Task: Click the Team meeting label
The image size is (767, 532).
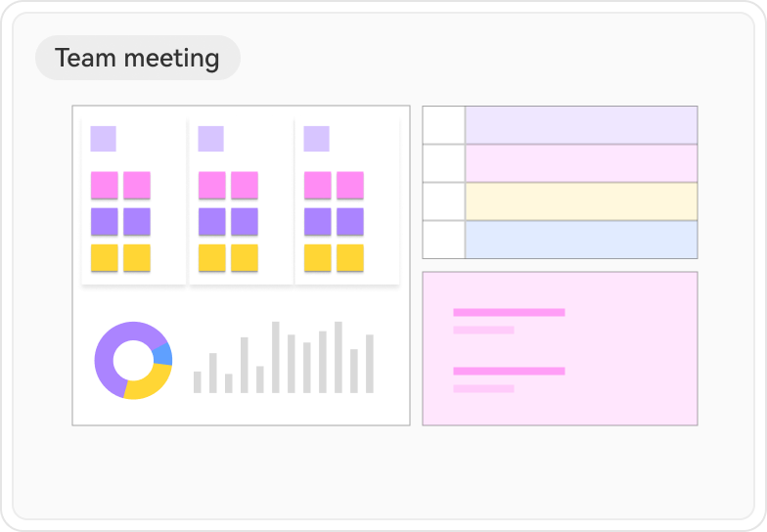Action: [x=137, y=58]
